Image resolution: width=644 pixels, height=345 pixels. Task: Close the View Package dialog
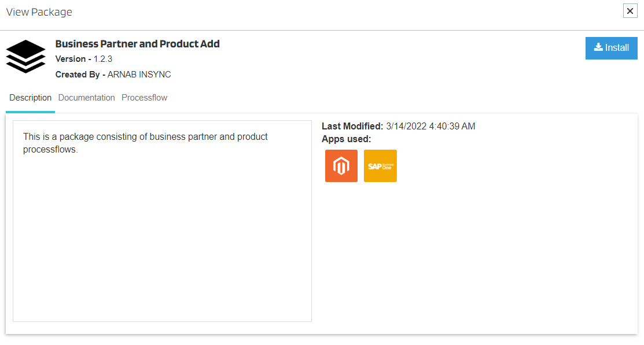click(x=630, y=11)
